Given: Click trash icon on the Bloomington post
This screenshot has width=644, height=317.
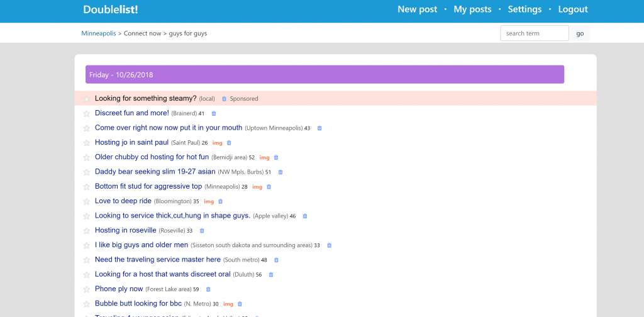Looking at the screenshot, I should click(220, 201).
